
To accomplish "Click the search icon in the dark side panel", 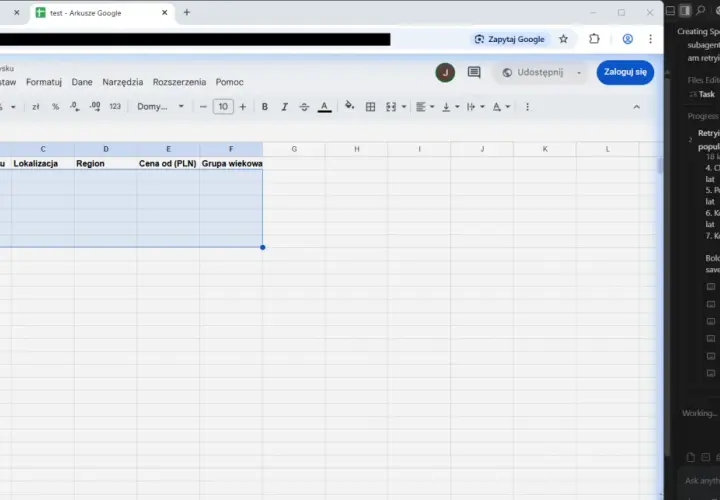I will point(700,10).
